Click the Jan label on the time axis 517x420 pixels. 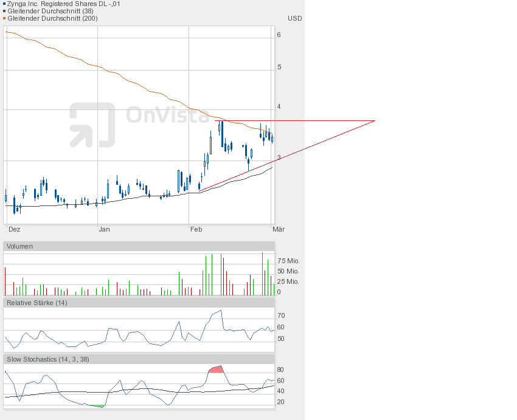[104, 229]
